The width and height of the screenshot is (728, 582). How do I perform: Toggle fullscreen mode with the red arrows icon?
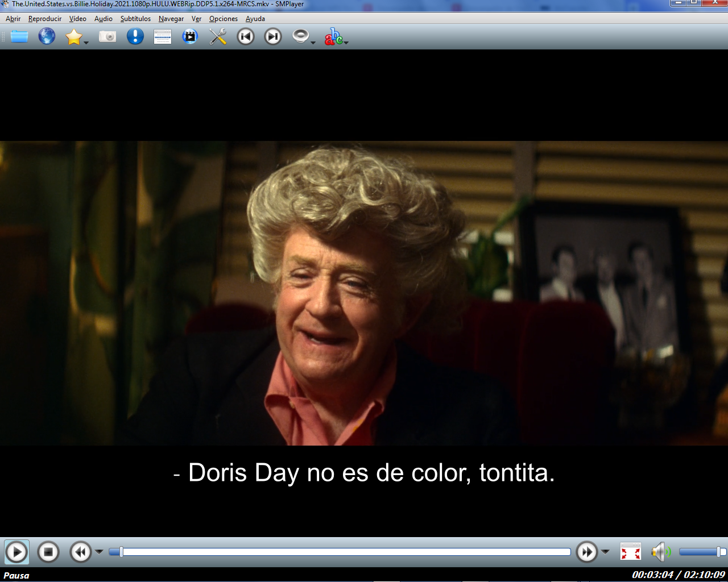point(630,552)
